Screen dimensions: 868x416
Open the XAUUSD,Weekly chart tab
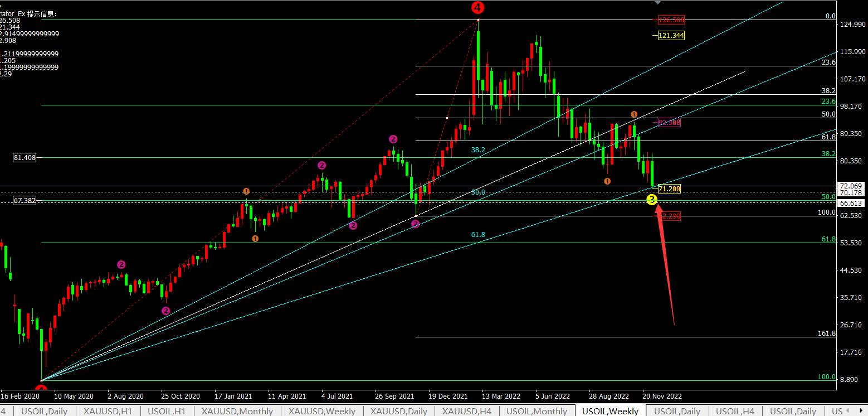click(x=322, y=411)
